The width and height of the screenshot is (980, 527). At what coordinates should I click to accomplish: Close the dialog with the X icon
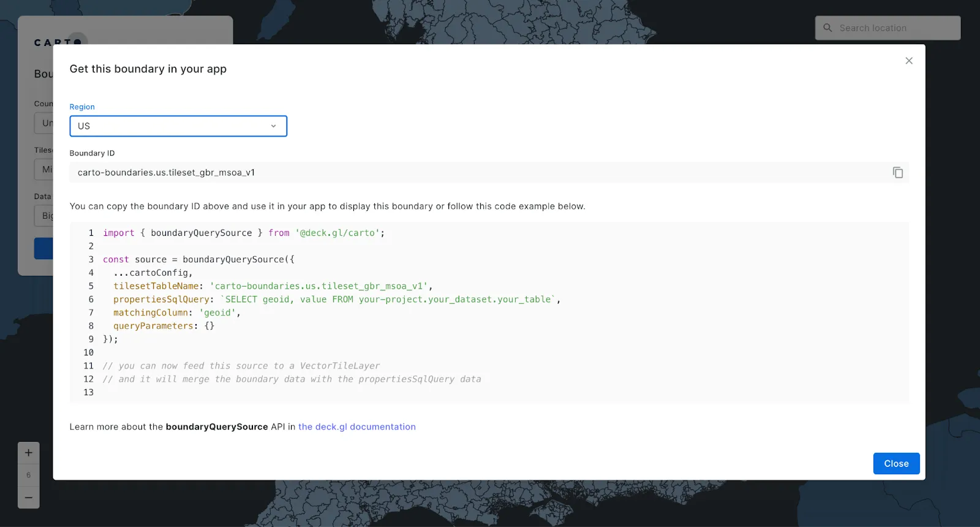(x=909, y=61)
